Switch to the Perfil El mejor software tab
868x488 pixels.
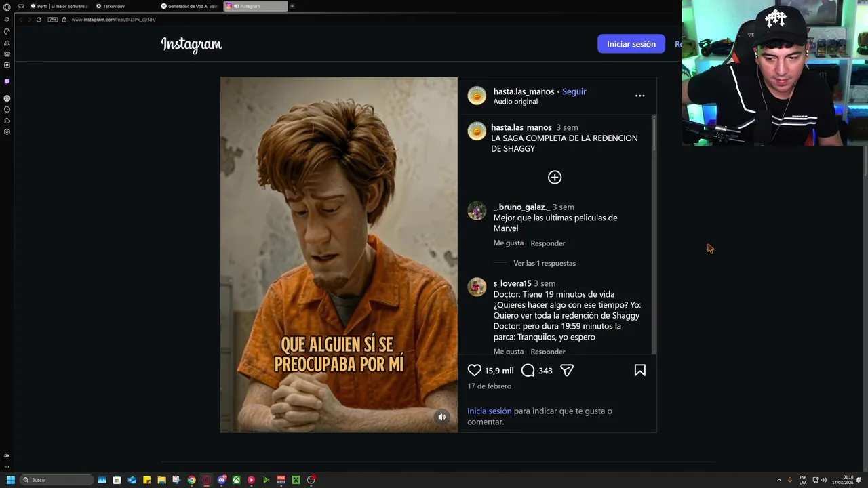coord(60,6)
